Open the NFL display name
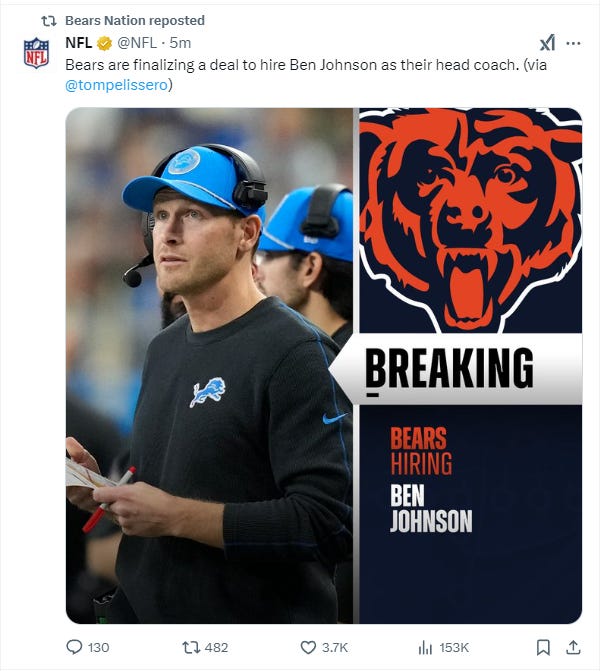 (x=79, y=43)
